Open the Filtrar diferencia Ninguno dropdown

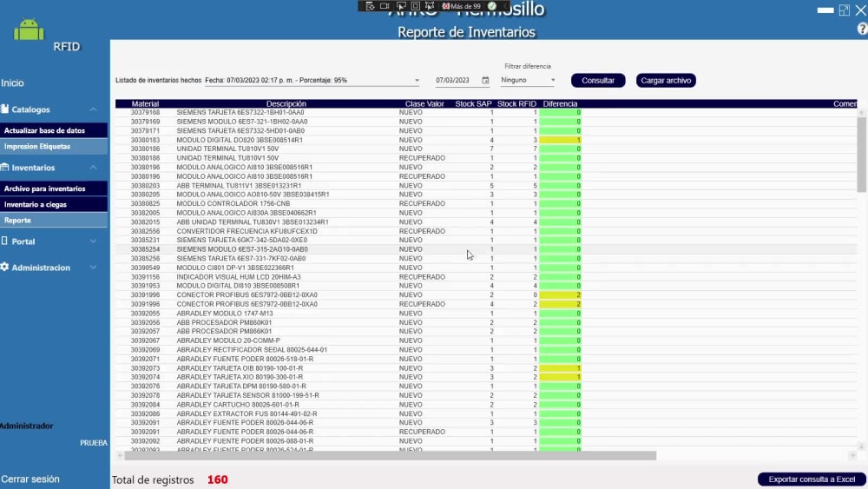point(528,80)
